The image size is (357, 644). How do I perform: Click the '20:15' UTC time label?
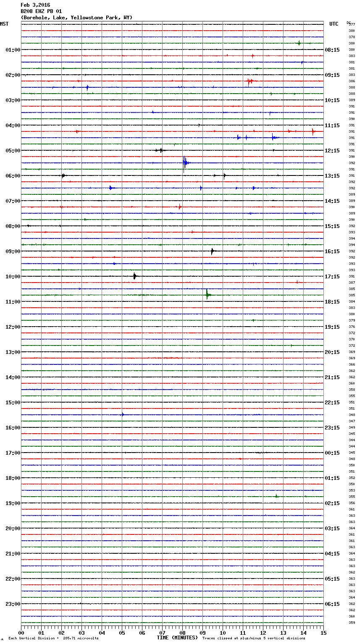332,352
